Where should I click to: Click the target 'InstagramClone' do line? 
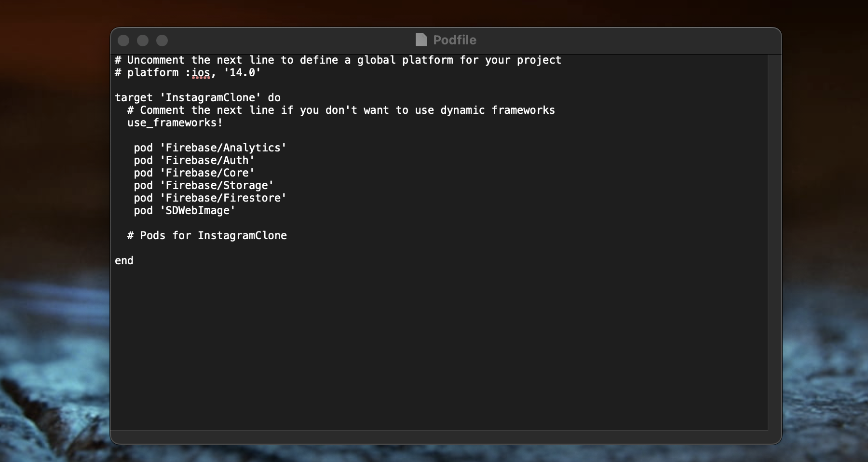click(197, 97)
